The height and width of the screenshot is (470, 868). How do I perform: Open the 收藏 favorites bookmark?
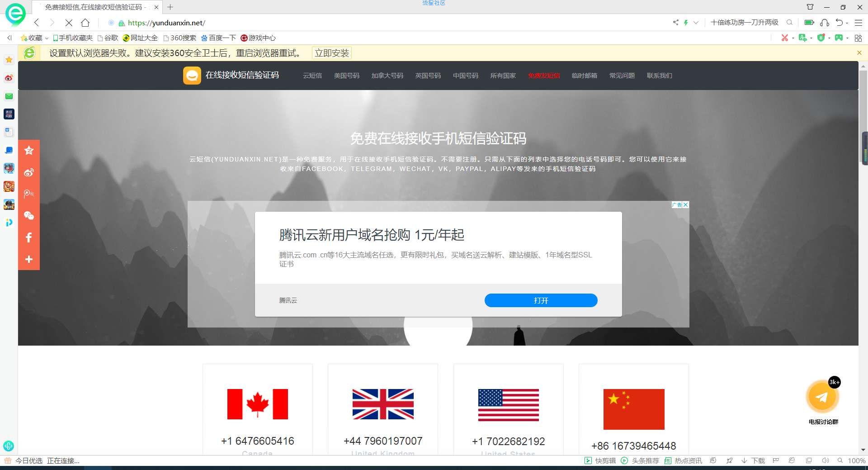32,38
